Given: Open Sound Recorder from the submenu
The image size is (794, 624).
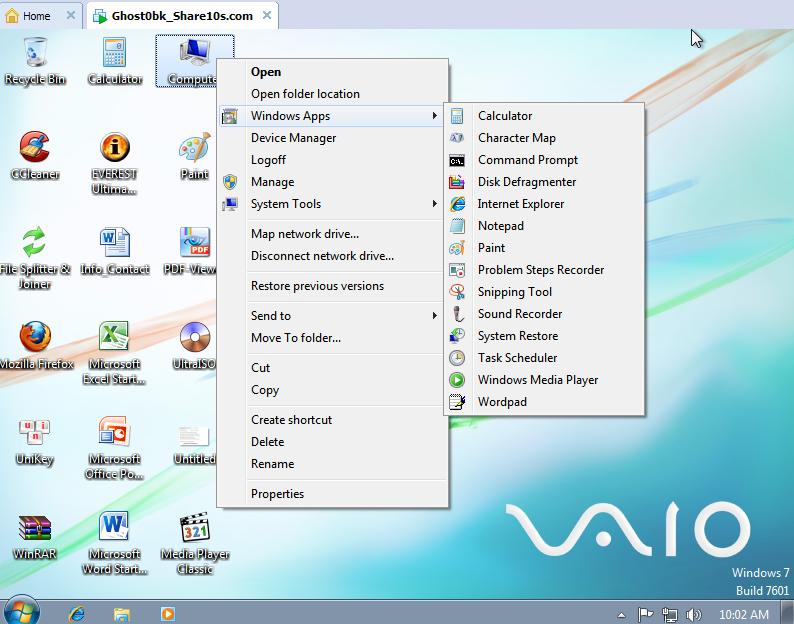Looking at the screenshot, I should (544, 314).
